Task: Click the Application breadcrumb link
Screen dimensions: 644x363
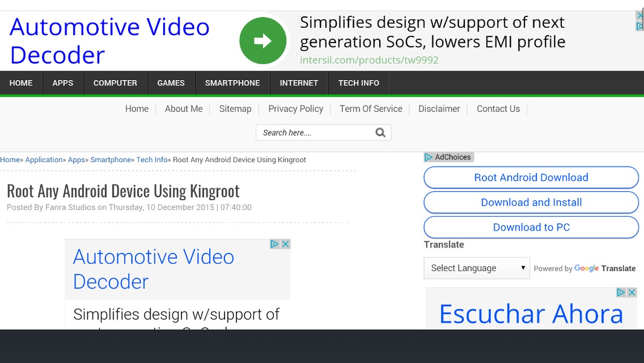Action: click(x=44, y=160)
